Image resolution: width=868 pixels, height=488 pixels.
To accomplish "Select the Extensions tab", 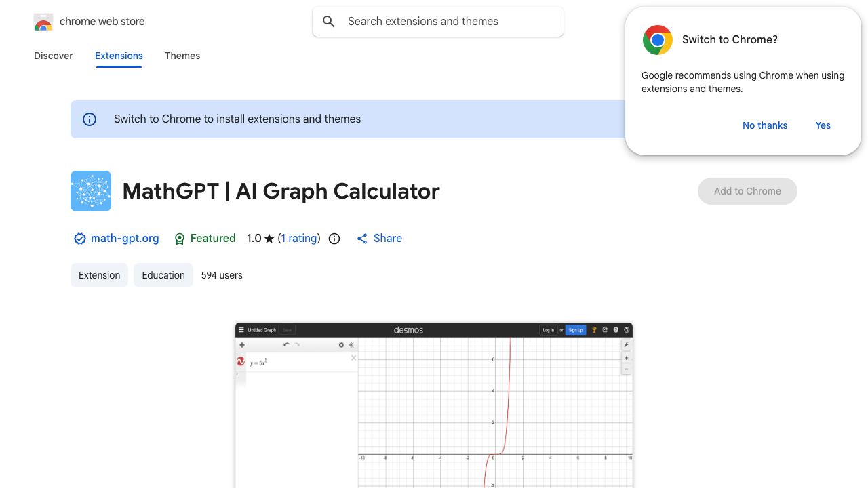I will point(119,56).
